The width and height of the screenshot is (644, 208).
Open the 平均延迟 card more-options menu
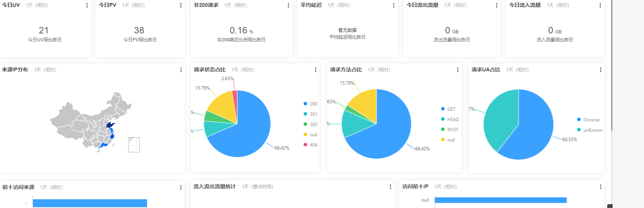pyautogui.click(x=394, y=5)
